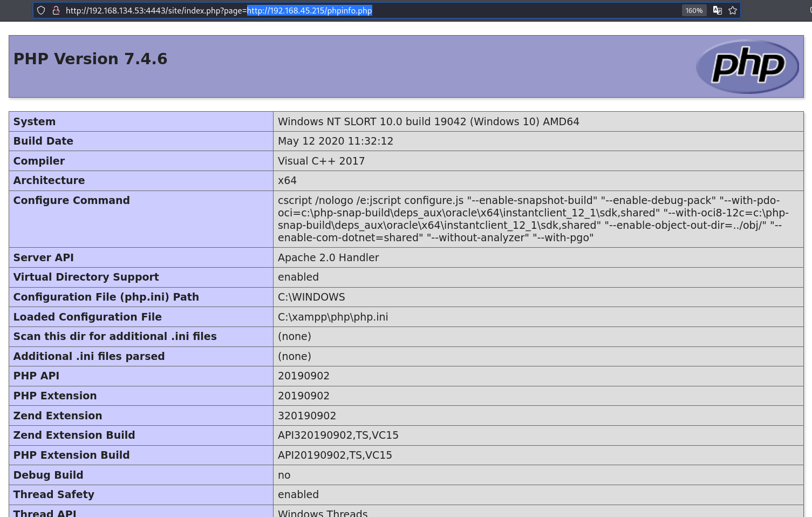
Task: Click Configuration File (php.ini) Path label
Action: (x=106, y=297)
